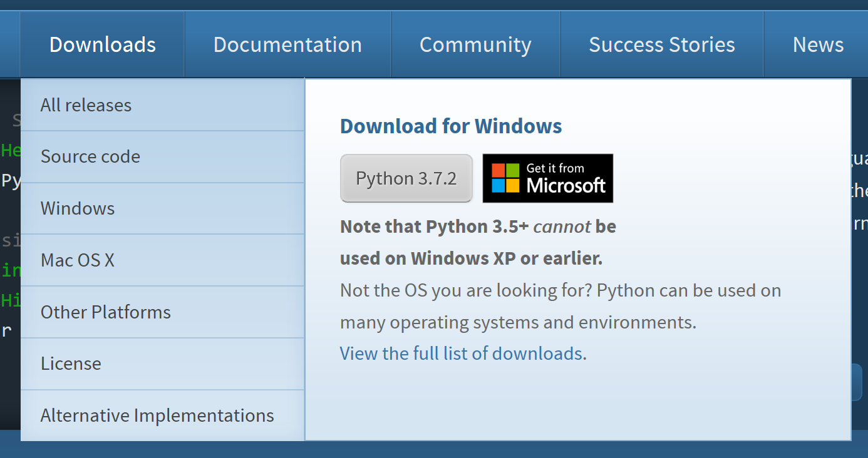Open Other Platforms submenu entry
Viewport: 868px width, 458px height.
click(x=163, y=312)
